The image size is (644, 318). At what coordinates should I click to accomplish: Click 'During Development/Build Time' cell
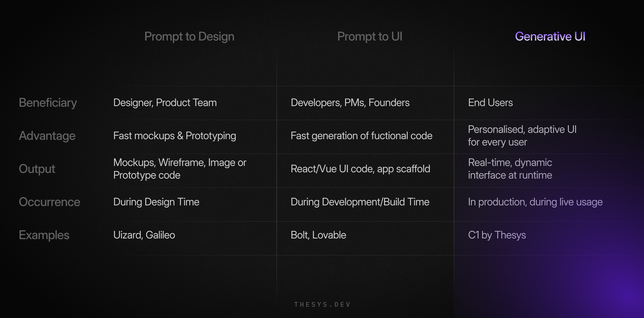tap(360, 202)
